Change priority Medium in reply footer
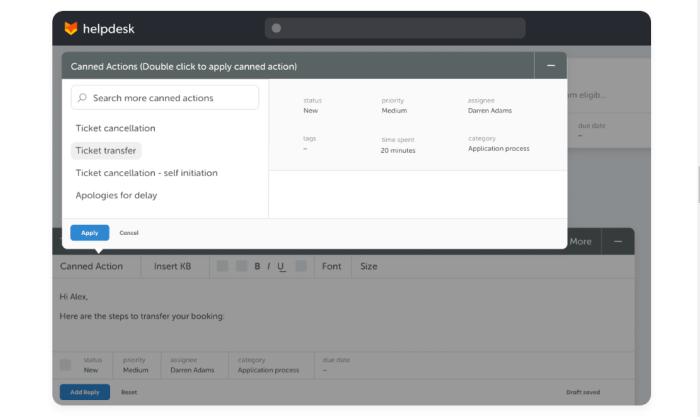This screenshot has height=417, width=700. point(136,365)
